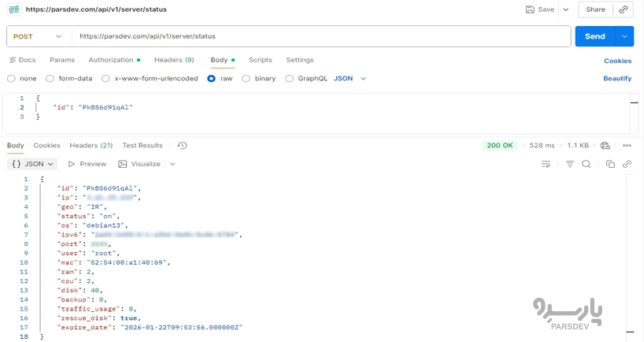Switch to the request Headers (9) tab

point(173,60)
